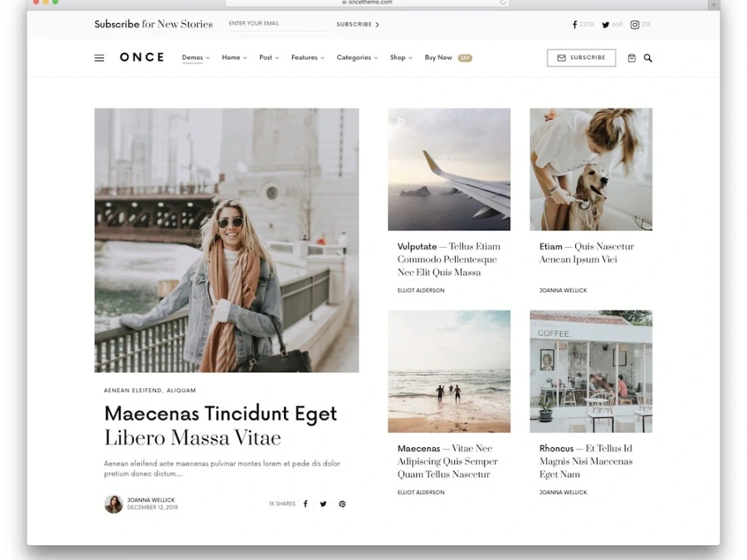Viewport: 747px width, 560px height.
Task: Expand the Demos navigation dropdown
Action: point(194,57)
